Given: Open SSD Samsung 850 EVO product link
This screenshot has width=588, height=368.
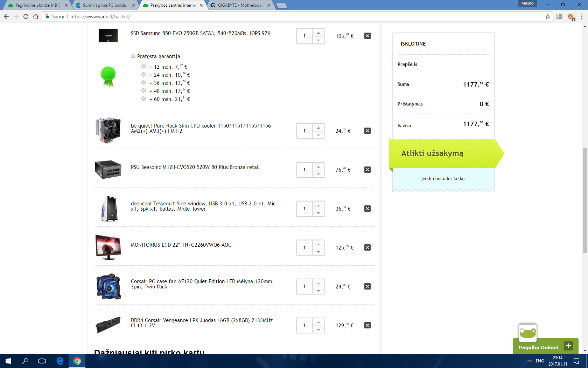Looking at the screenshot, I should click(x=201, y=33).
